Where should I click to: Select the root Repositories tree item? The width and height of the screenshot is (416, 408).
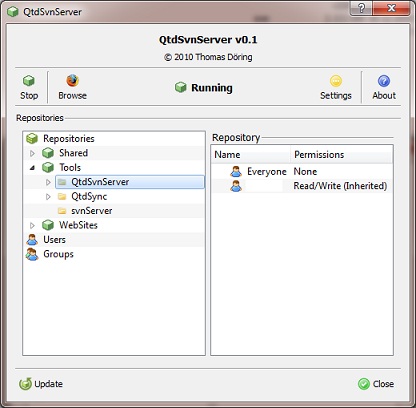pos(69,139)
